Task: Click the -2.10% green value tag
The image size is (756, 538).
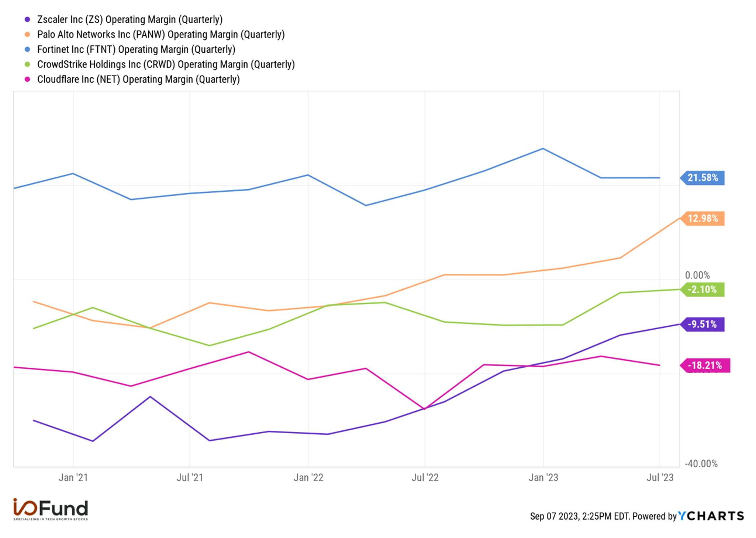Action: [702, 290]
